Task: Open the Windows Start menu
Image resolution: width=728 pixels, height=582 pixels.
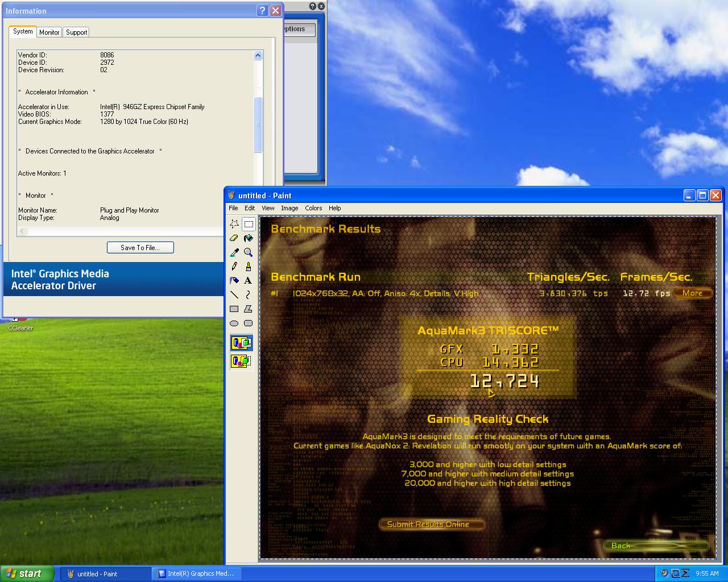Action: [28, 574]
